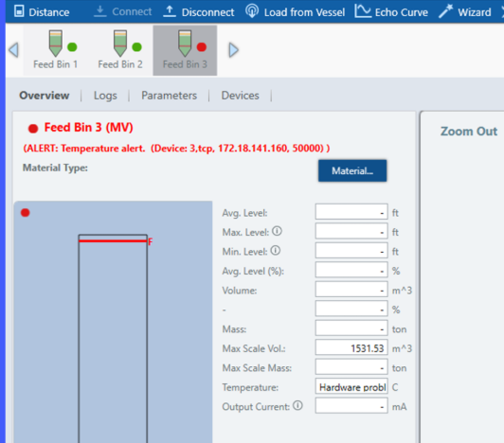Show previous vessels with left arrow
The height and width of the screenshot is (443, 504).
click(x=13, y=50)
